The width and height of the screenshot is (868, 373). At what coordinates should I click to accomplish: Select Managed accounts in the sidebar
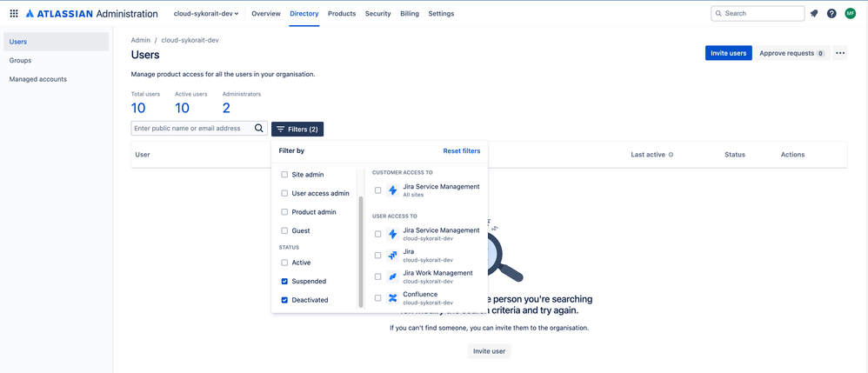[56, 79]
